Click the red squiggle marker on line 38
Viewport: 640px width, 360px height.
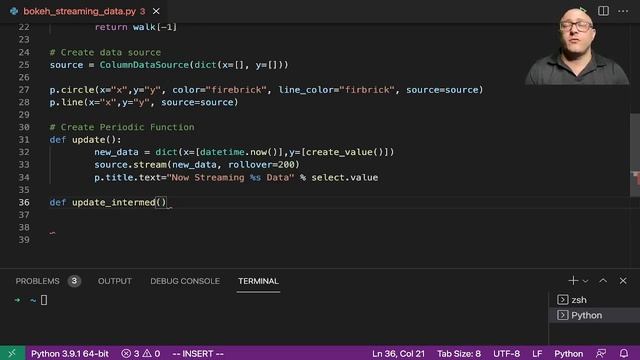click(52, 233)
